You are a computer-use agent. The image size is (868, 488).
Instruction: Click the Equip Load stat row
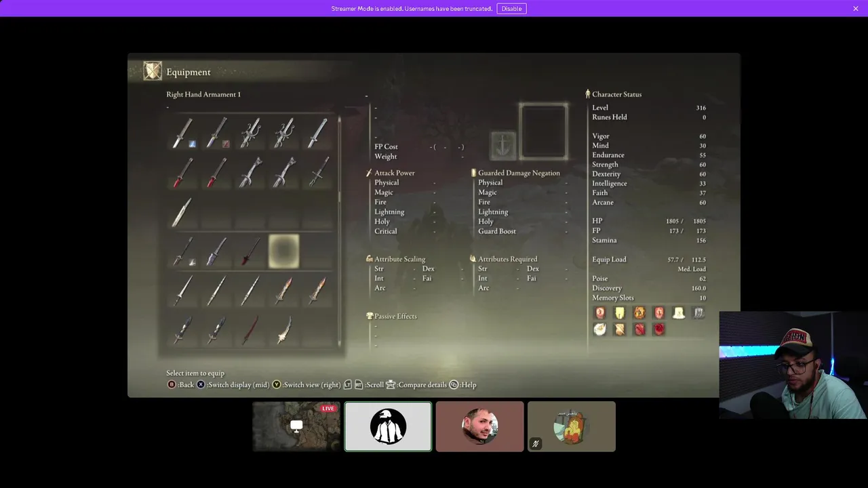pyautogui.click(x=649, y=260)
